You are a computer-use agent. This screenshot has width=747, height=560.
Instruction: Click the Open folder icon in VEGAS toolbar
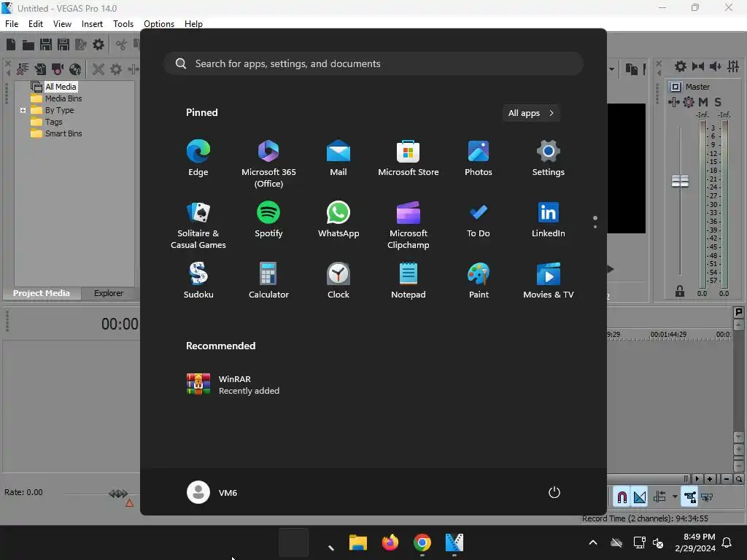(x=28, y=44)
